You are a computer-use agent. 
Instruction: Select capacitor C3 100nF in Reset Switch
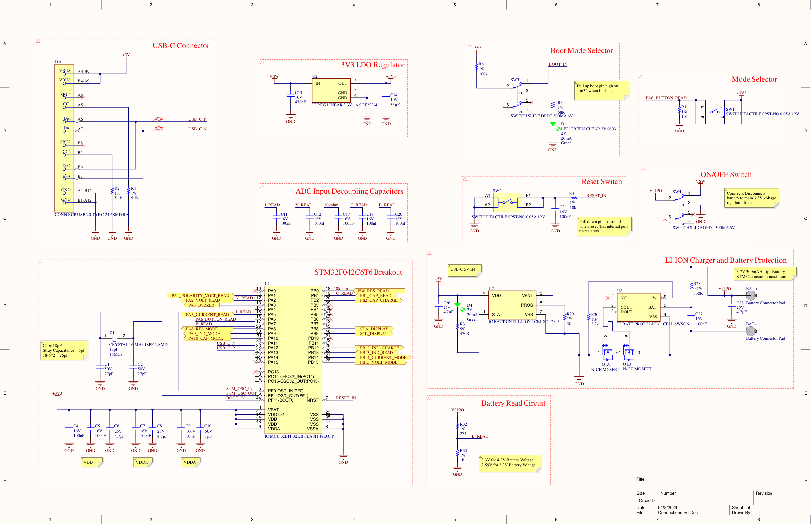pos(555,210)
